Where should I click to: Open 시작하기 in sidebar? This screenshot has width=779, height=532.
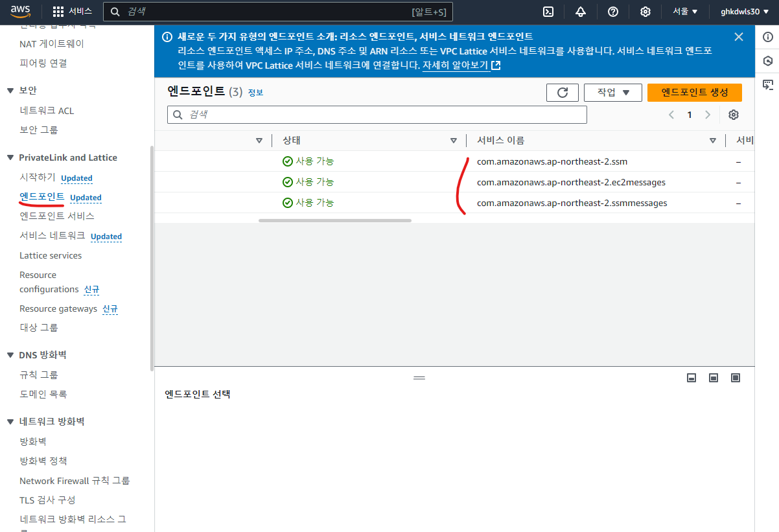(x=38, y=178)
